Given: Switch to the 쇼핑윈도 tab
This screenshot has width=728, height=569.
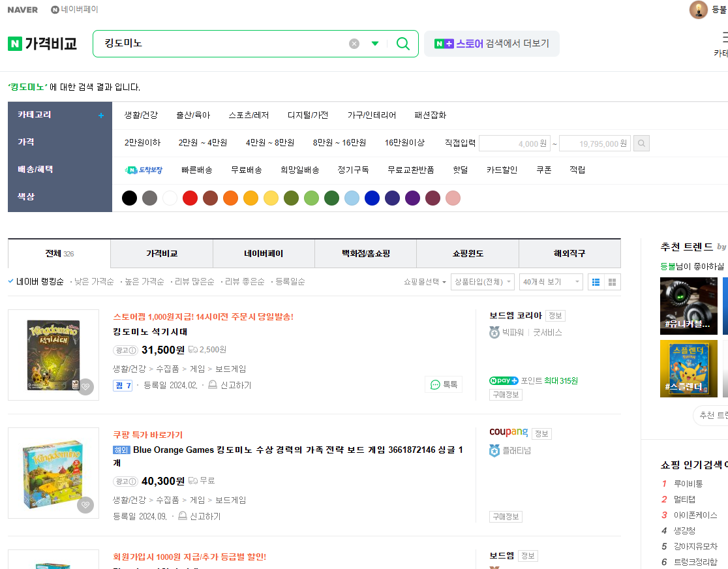Looking at the screenshot, I should pyautogui.click(x=468, y=254).
